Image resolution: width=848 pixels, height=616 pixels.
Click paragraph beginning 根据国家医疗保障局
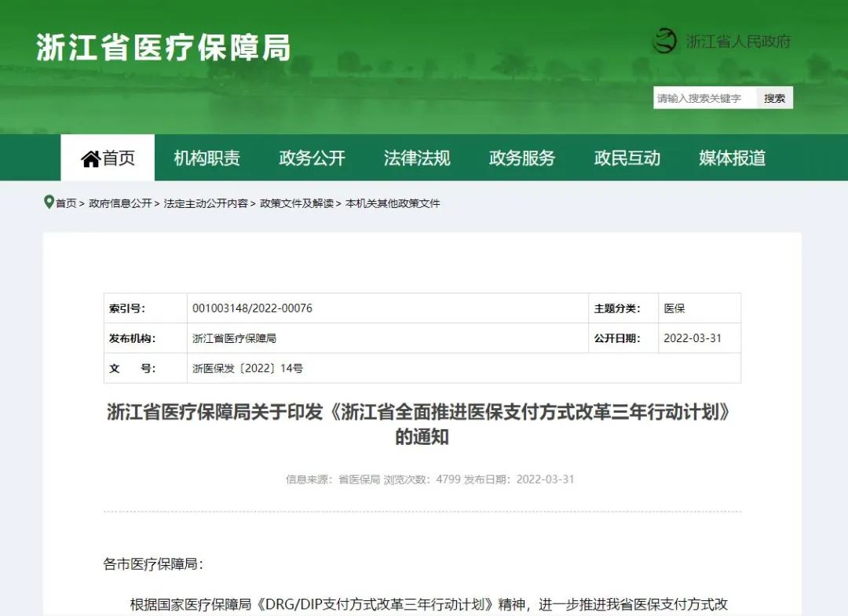click(x=429, y=604)
